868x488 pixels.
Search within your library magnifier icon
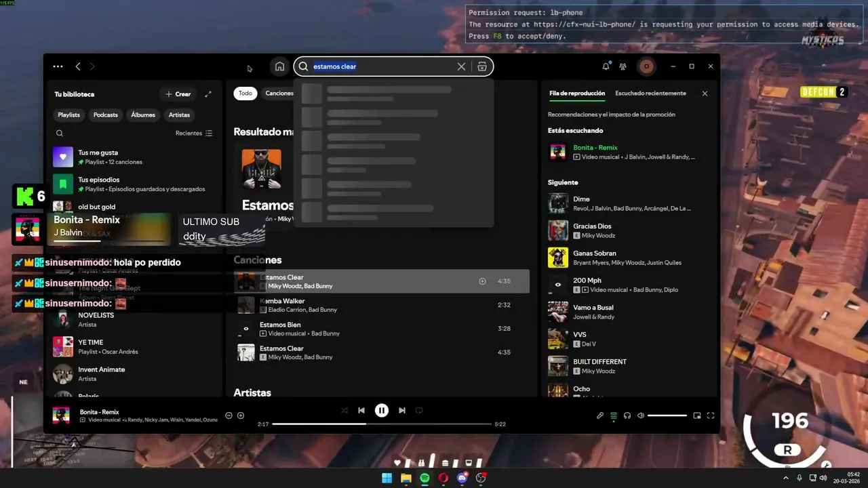(60, 134)
